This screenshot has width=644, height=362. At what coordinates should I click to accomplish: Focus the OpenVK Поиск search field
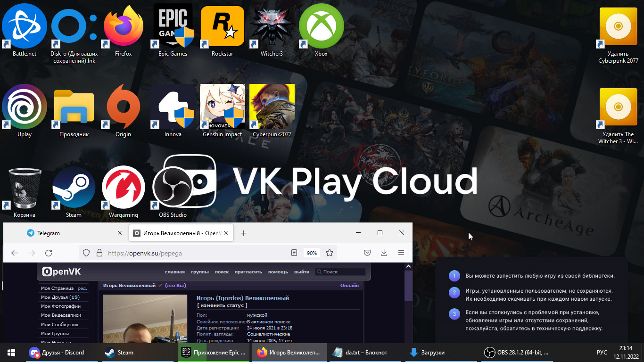(x=340, y=272)
